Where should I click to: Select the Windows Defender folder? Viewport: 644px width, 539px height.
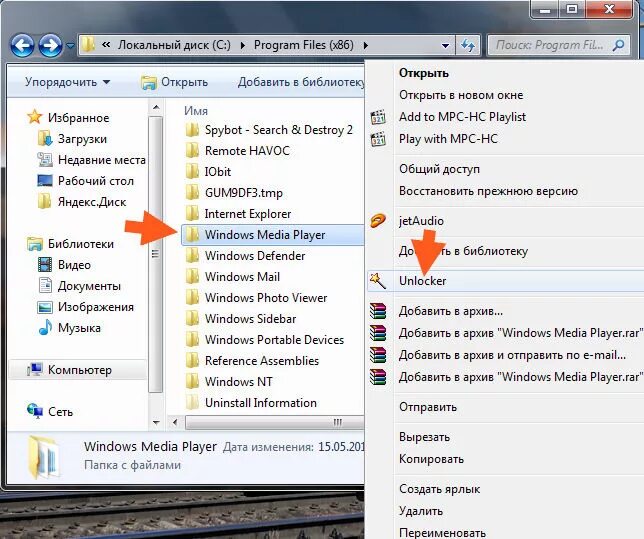coord(245,256)
